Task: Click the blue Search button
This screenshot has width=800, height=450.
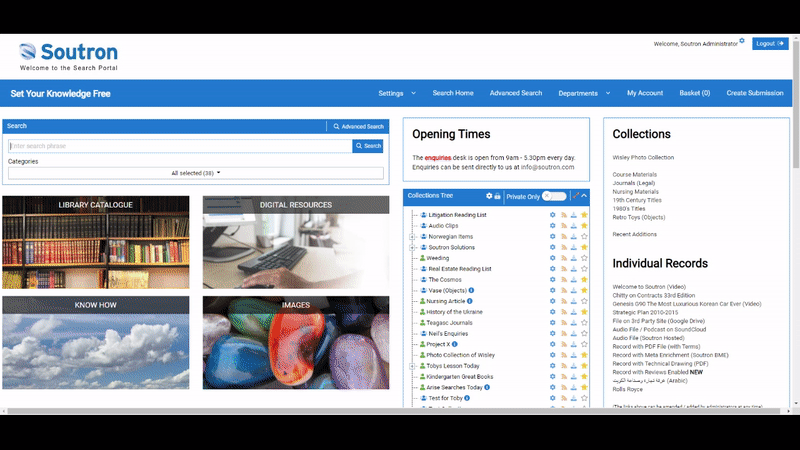Action: pos(368,146)
